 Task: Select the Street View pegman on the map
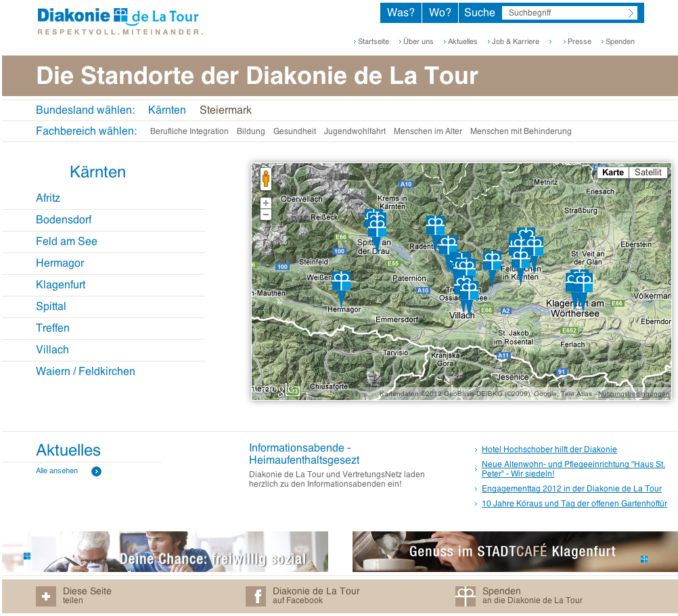(x=266, y=179)
